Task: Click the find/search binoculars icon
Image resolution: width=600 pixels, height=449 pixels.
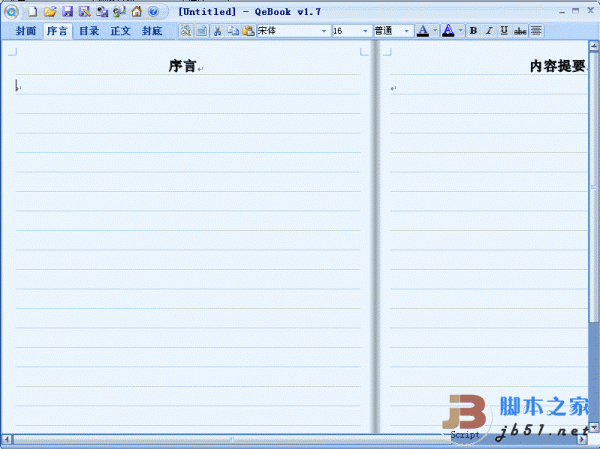Action: (x=186, y=31)
